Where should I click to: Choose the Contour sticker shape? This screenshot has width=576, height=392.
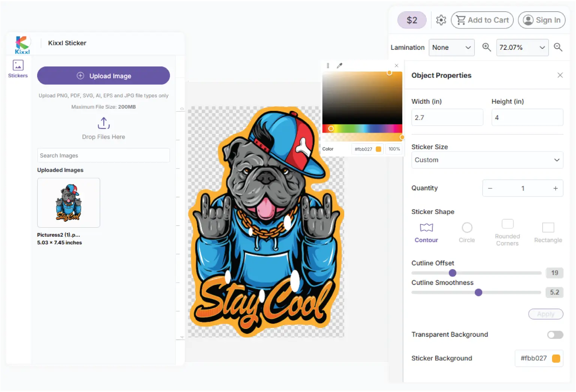click(426, 233)
